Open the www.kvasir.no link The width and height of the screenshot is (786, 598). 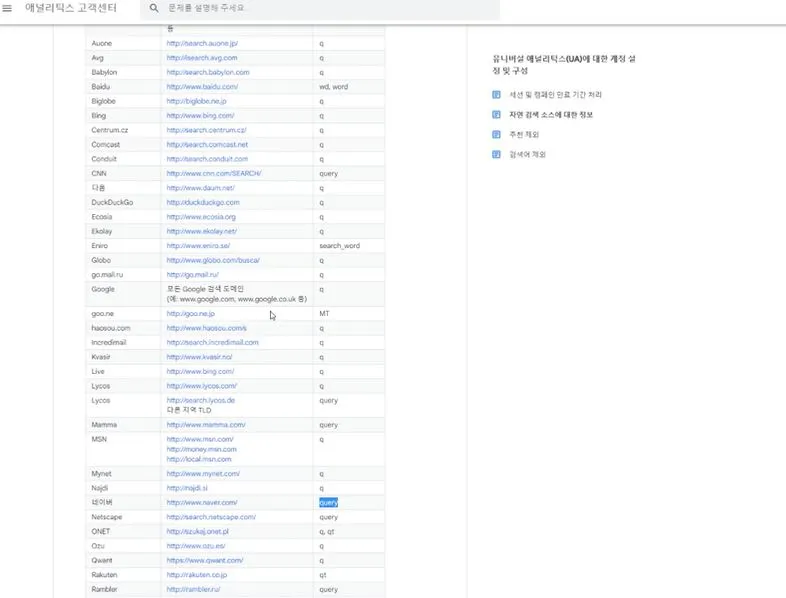pos(199,357)
